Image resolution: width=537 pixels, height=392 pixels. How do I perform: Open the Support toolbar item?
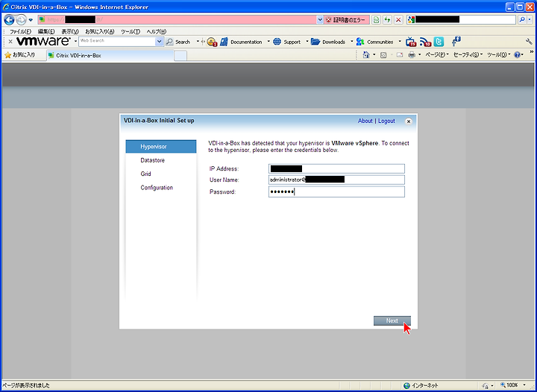(x=287, y=42)
